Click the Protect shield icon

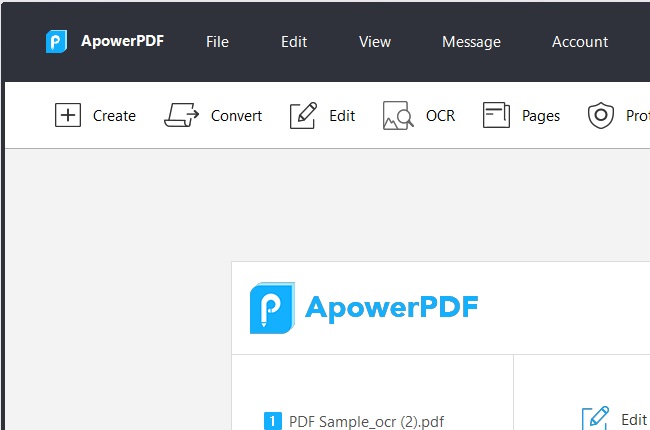[x=601, y=115]
